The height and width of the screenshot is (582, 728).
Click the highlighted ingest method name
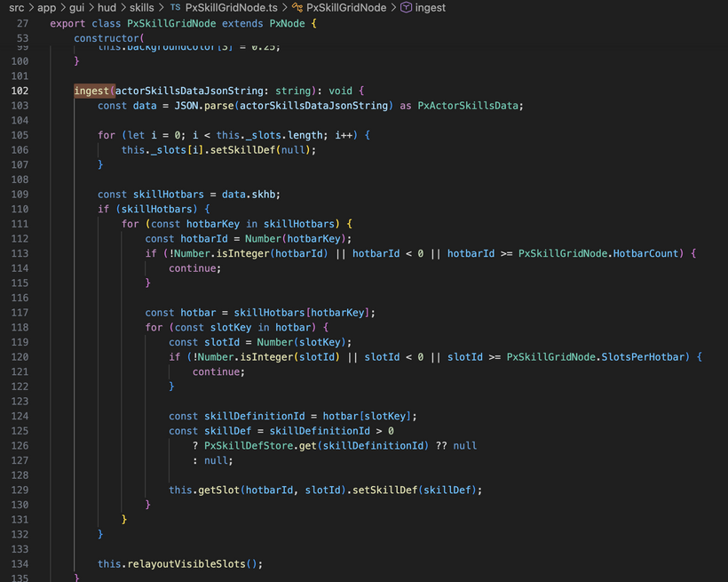[x=91, y=91]
